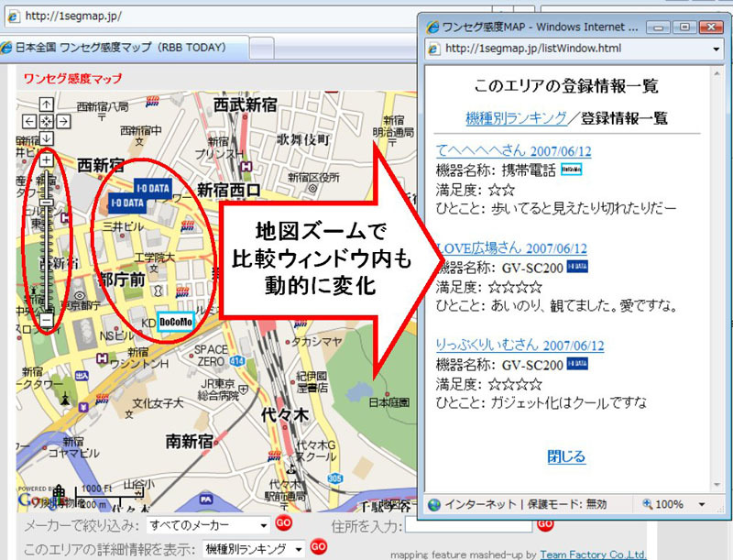Minimize the ワンセグ感度MAP popup window

[x=659, y=27]
